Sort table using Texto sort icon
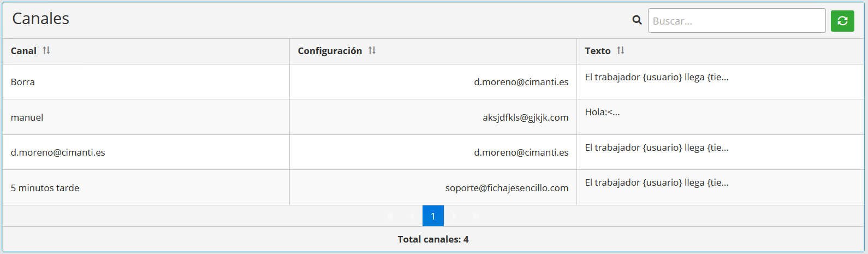Image resolution: width=868 pixels, height=254 pixels. tap(620, 50)
